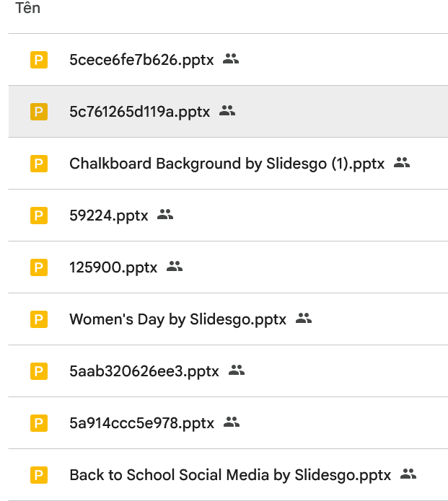The image size is (448, 501).
Task: Select Women's Day by Slidesgo.pptx
Action: click(x=177, y=319)
